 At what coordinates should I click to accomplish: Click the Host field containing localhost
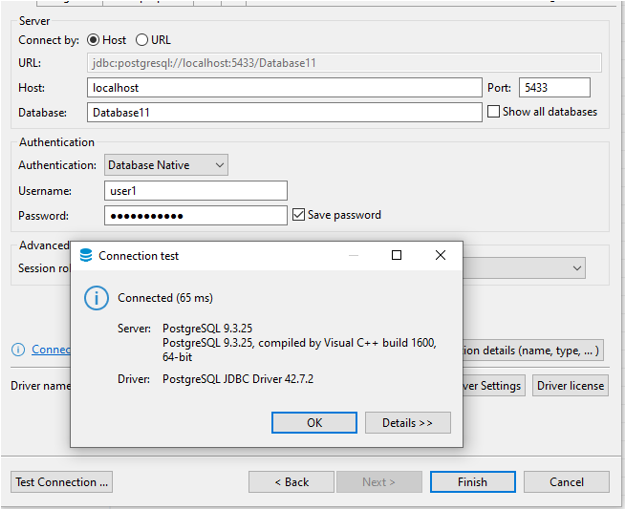tap(285, 87)
